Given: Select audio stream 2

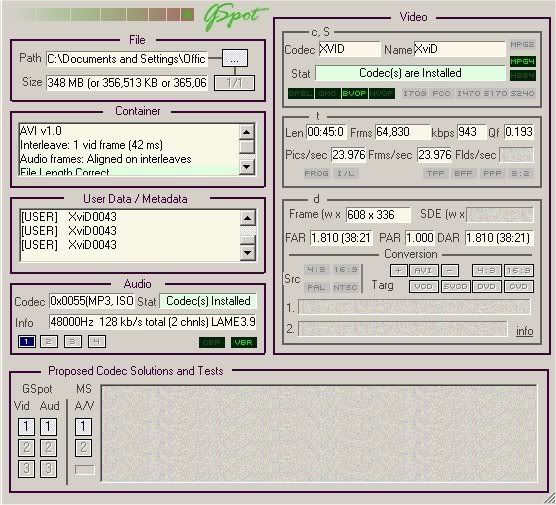Looking at the screenshot, I should coord(49,342).
